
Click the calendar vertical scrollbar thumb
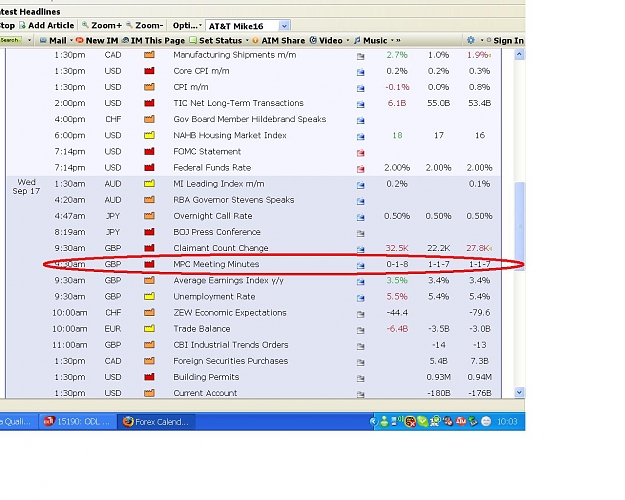519,226
